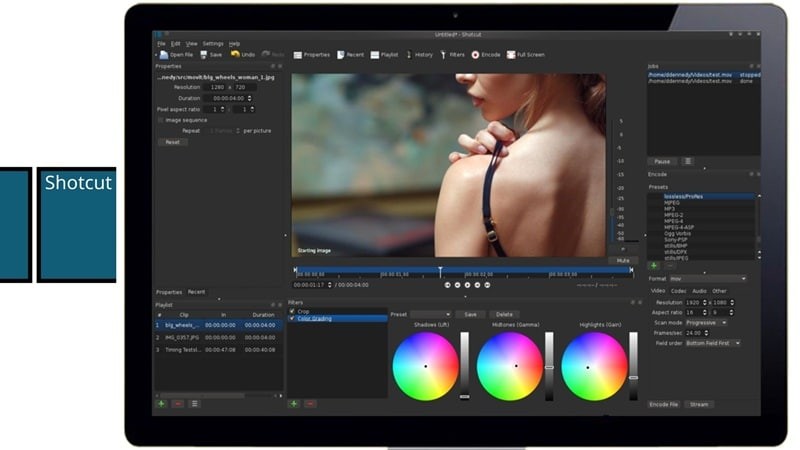Open the Settings menu
Viewport: 800px width, 450px height.
[x=213, y=44]
